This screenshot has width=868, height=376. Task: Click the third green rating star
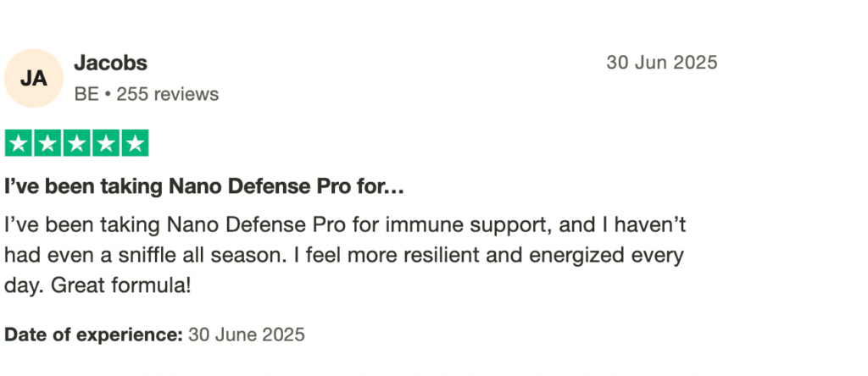click(x=76, y=143)
